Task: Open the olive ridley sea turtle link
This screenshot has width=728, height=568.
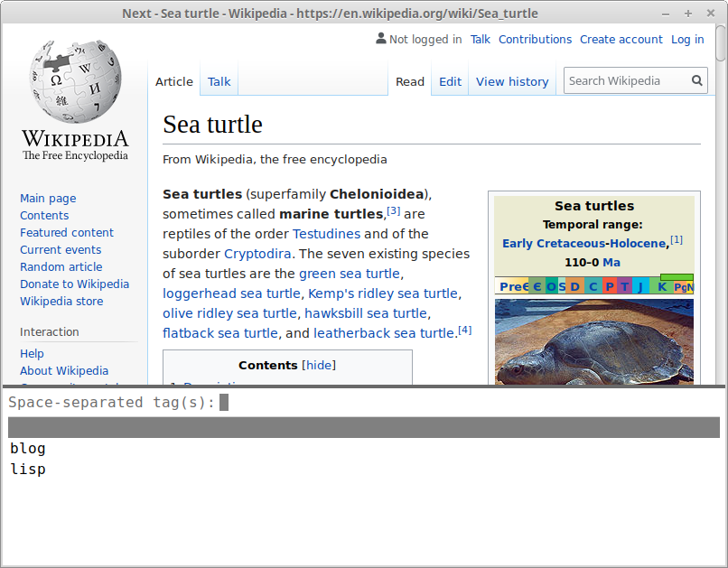Action: (229, 313)
